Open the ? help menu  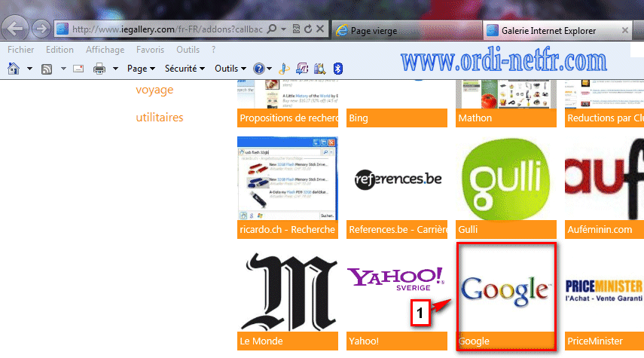pyautogui.click(x=214, y=50)
